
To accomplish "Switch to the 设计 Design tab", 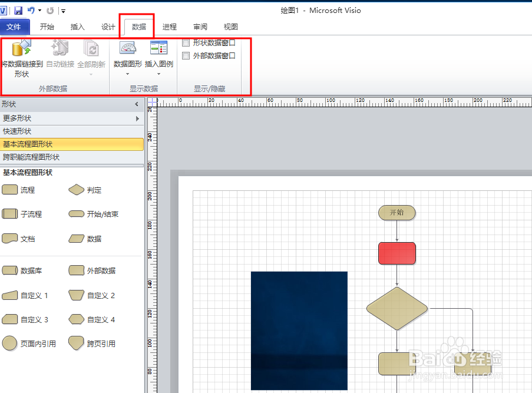I will tap(108, 27).
